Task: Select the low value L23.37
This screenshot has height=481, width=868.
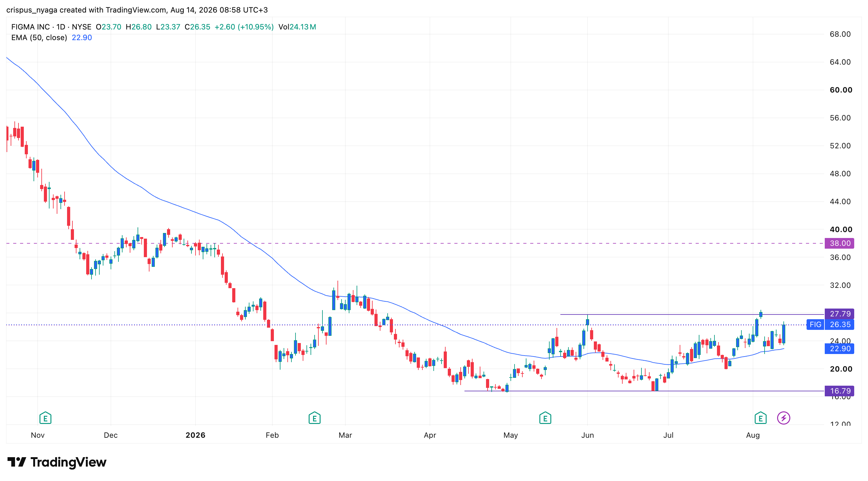Action: point(168,27)
